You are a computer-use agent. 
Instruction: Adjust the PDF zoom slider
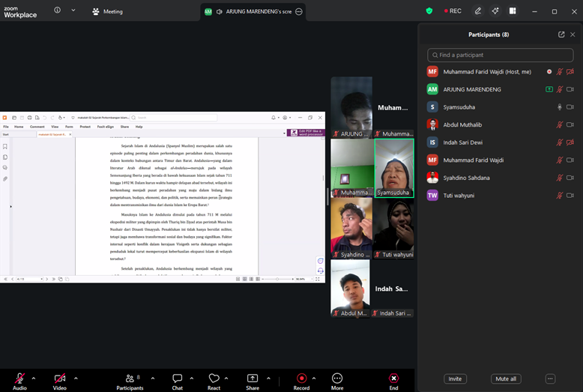tap(277, 279)
